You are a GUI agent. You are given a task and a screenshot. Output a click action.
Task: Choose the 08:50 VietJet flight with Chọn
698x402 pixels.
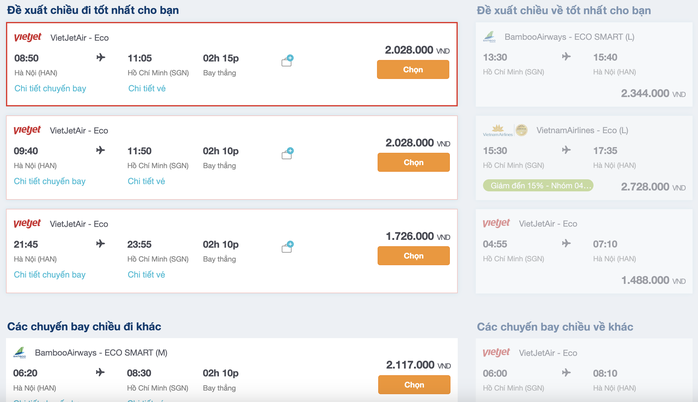[x=413, y=70]
